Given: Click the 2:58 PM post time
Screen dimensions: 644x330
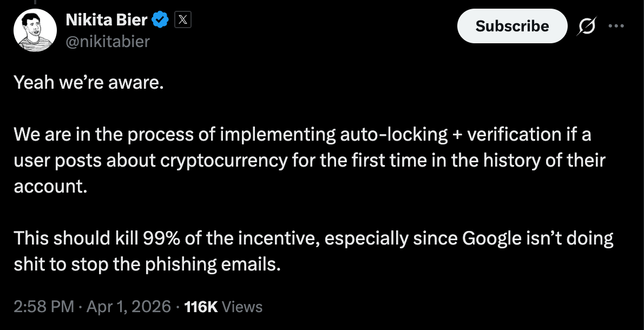Looking at the screenshot, I should tap(43, 307).
